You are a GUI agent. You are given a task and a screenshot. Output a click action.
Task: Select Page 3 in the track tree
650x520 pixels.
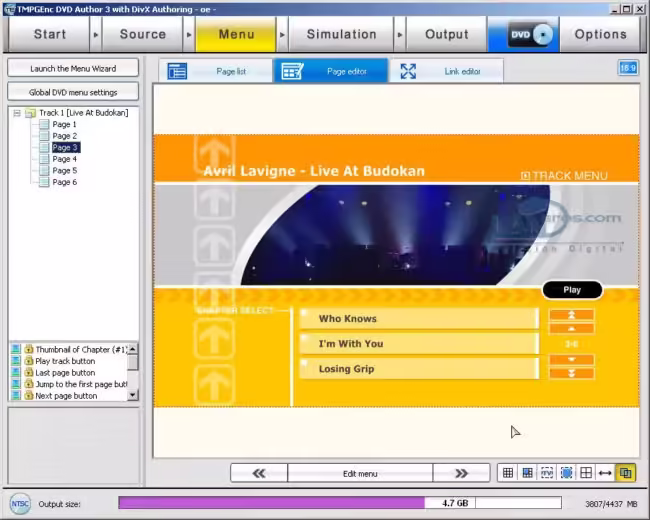tap(65, 147)
